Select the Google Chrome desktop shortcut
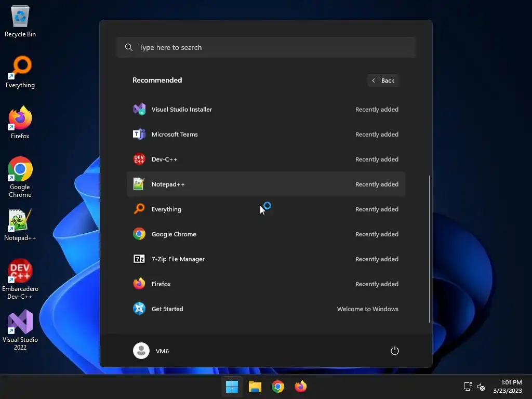The height and width of the screenshot is (399, 532). 20,177
